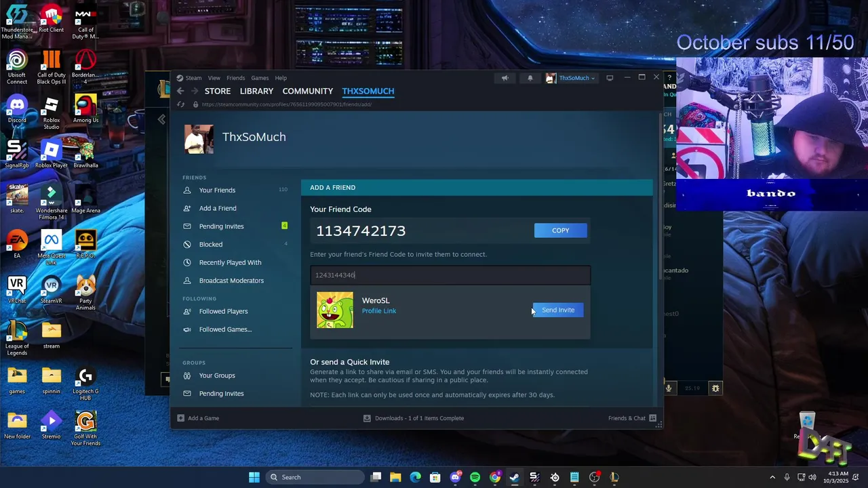Go back with Steam's back arrow
The width and height of the screenshot is (868, 488).
pos(180,91)
